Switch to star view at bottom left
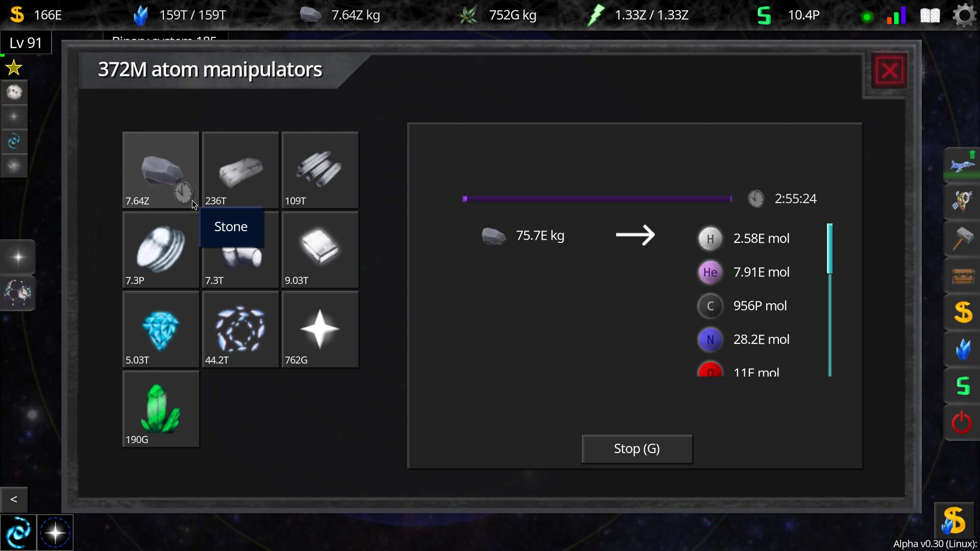Screen dimensions: 980x551 (x=55, y=533)
